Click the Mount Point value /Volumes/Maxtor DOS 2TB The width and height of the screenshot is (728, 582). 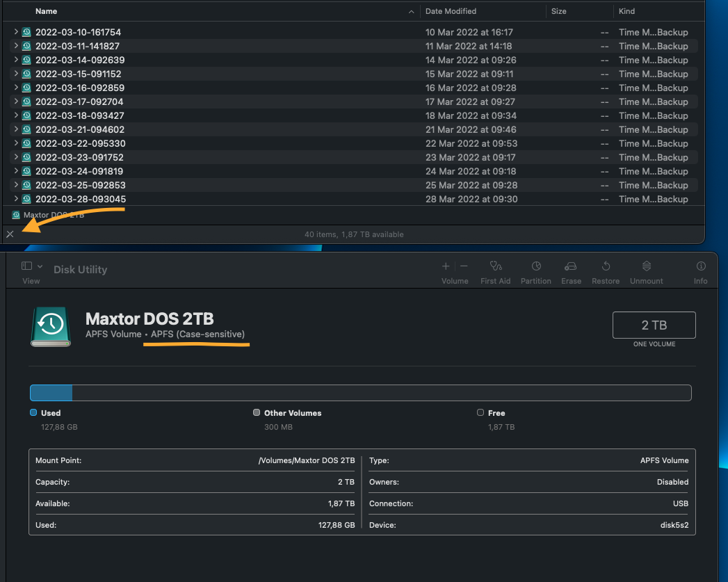click(307, 460)
